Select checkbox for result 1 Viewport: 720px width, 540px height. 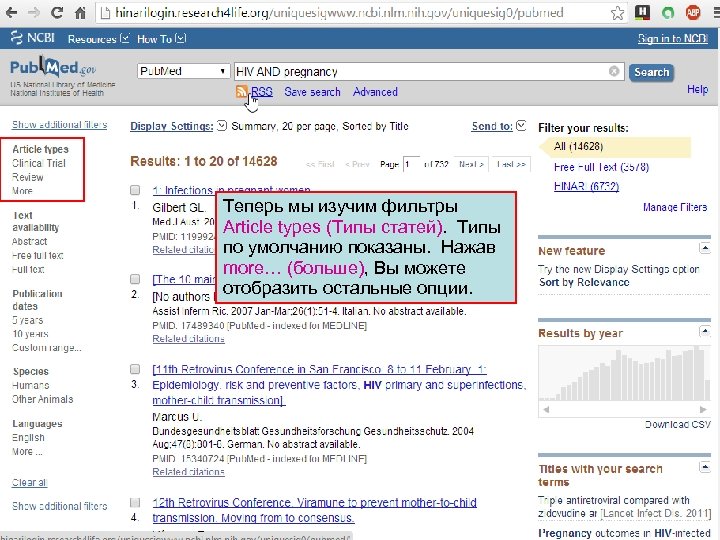[135, 190]
